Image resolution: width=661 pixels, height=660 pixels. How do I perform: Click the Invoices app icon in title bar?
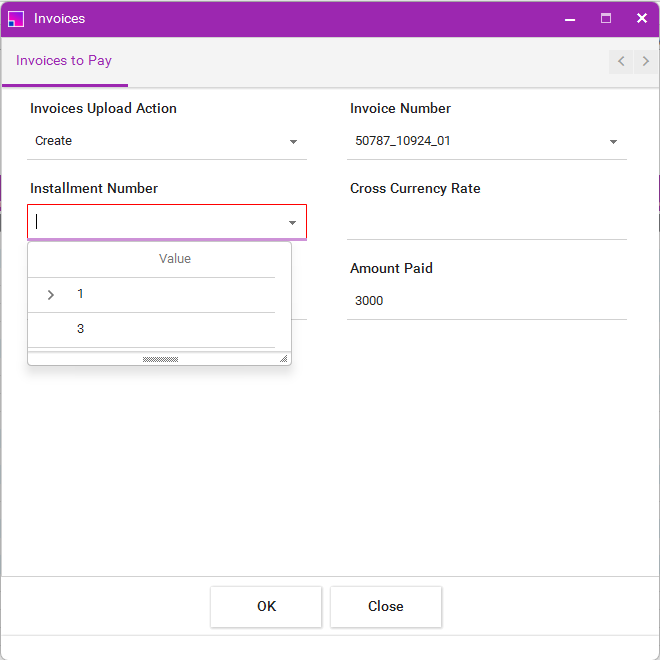pos(15,18)
